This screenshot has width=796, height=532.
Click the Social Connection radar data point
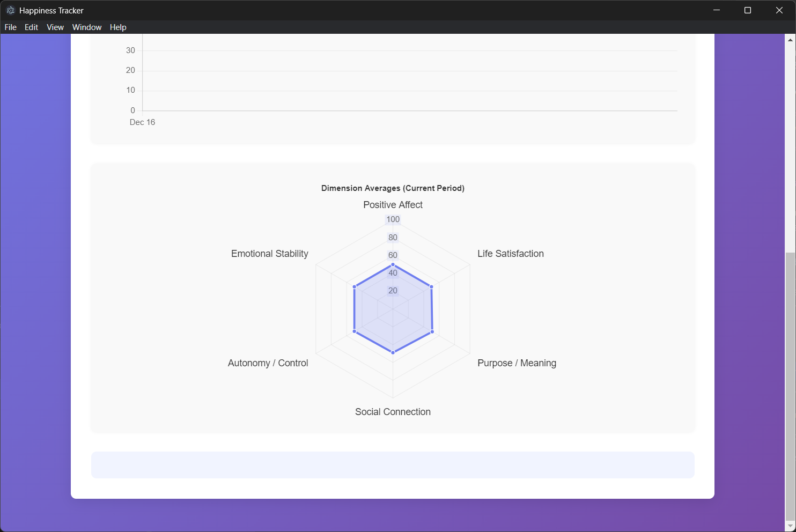pos(393,352)
